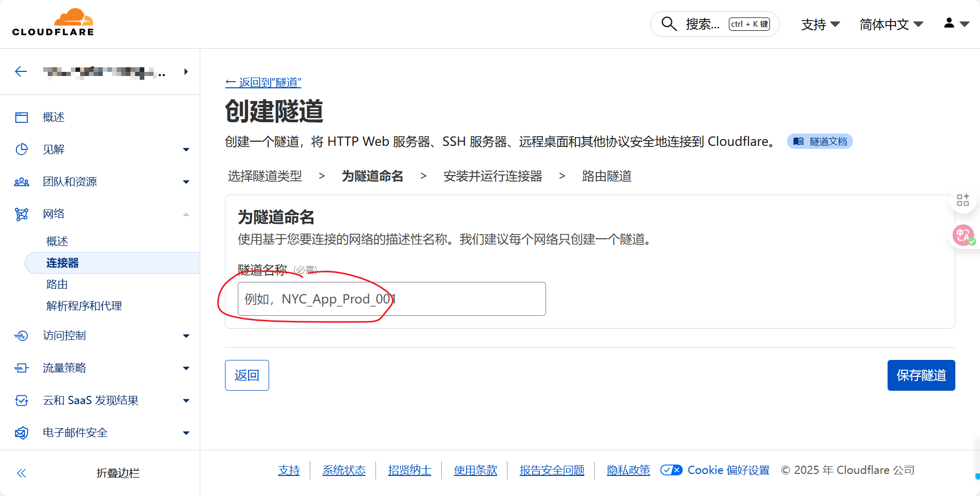The height and width of the screenshot is (496, 980).
Task: Expand the 云和 SaaS 发现结果 section
Action: (x=186, y=401)
